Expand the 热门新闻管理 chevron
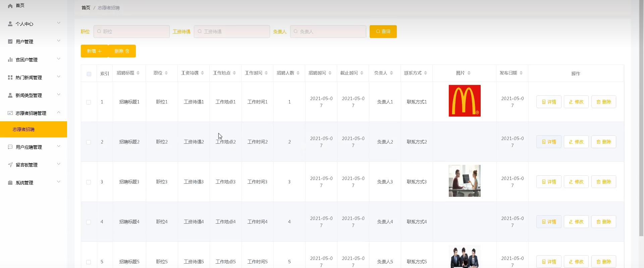 [59, 77]
